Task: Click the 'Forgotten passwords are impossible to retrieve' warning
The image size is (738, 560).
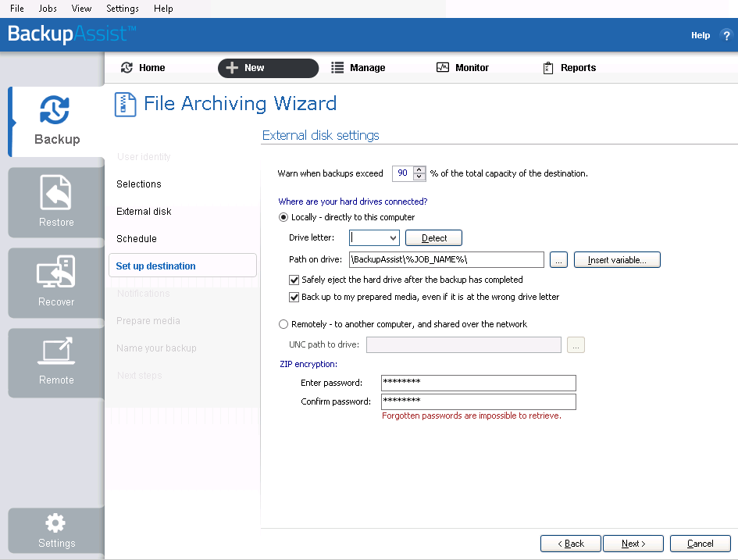Action: pos(472,416)
